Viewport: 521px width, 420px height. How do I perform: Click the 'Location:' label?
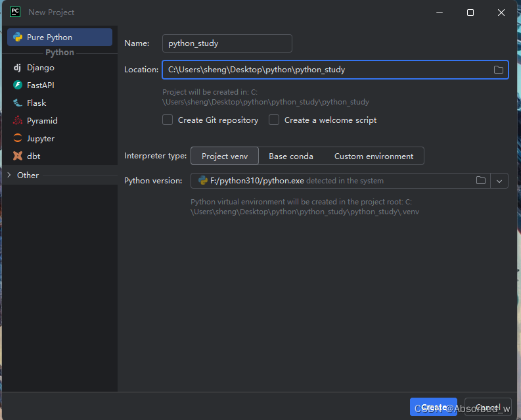click(x=141, y=70)
